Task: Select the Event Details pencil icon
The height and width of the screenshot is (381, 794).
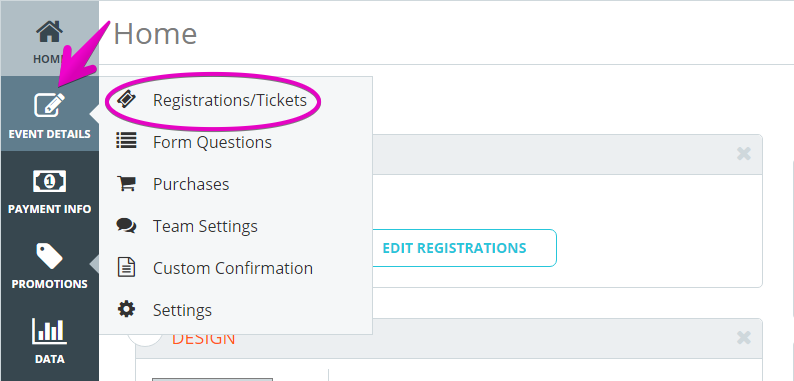Action: (x=50, y=105)
